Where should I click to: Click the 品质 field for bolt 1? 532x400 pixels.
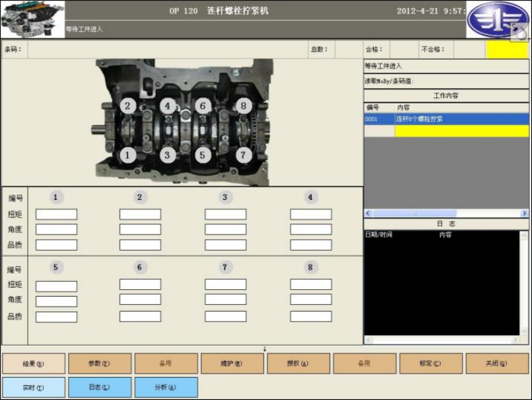click(56, 245)
